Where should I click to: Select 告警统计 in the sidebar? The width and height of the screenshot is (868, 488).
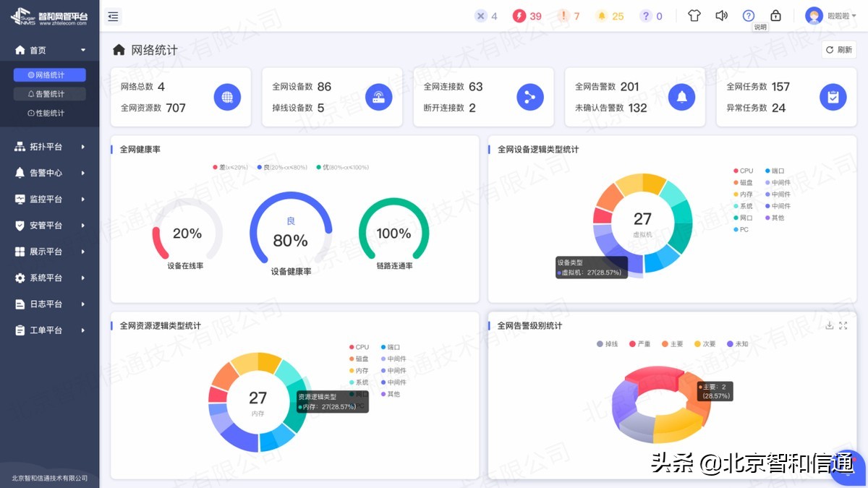point(49,93)
